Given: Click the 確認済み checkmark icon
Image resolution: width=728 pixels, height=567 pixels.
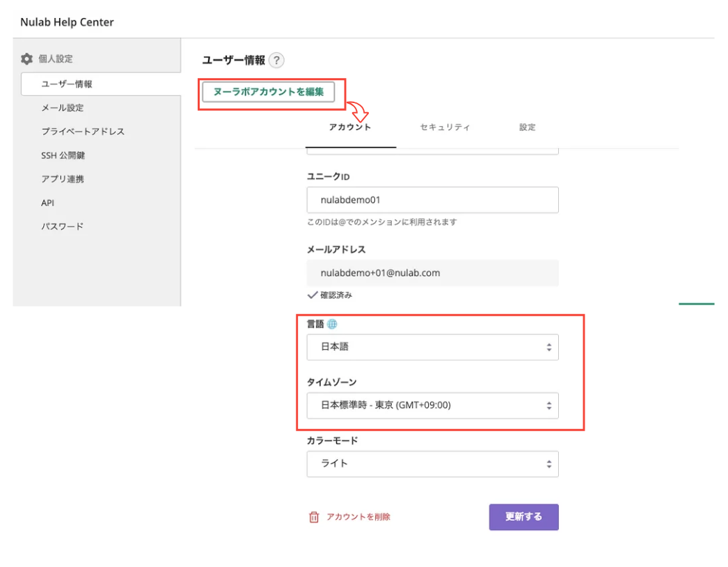Looking at the screenshot, I should [x=312, y=295].
